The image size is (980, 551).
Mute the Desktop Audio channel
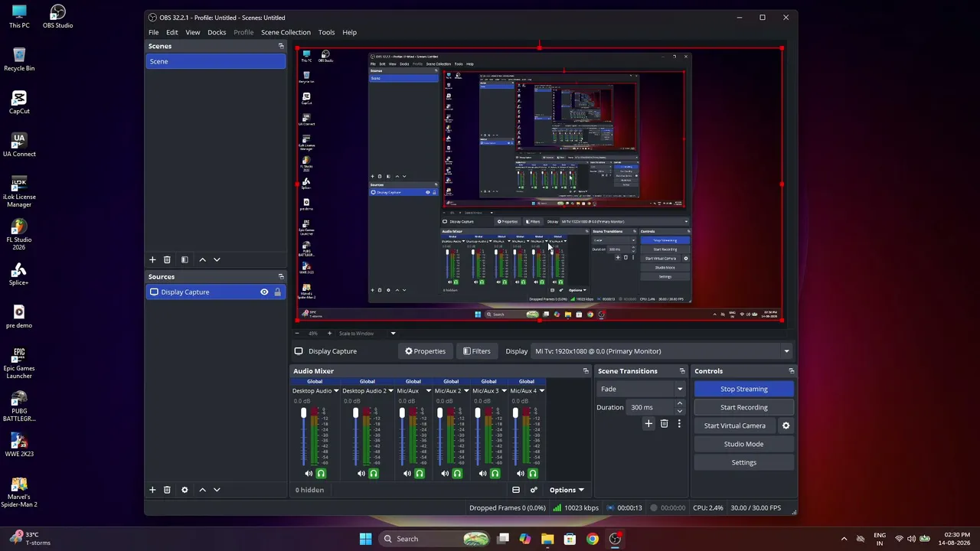pyautogui.click(x=309, y=474)
